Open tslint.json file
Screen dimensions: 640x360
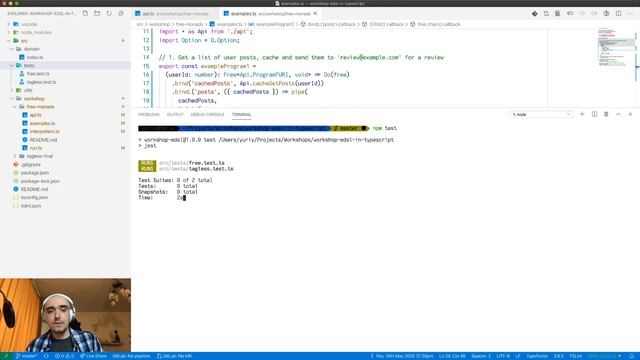point(31,206)
